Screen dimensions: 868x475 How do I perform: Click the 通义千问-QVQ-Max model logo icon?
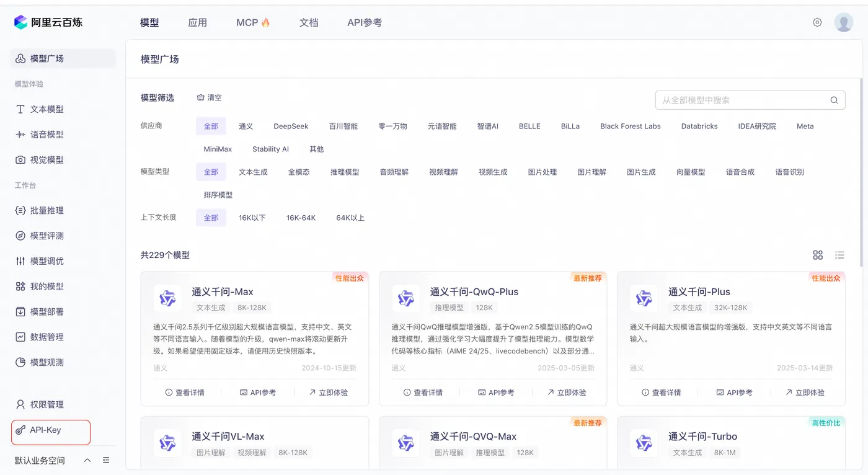(406, 443)
